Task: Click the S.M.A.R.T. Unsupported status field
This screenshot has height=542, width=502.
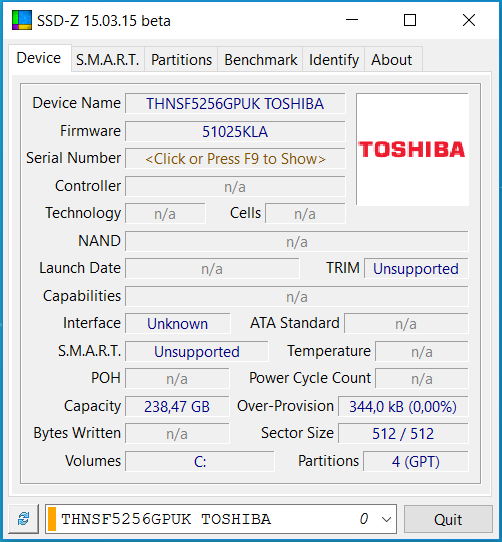Action: [197, 352]
